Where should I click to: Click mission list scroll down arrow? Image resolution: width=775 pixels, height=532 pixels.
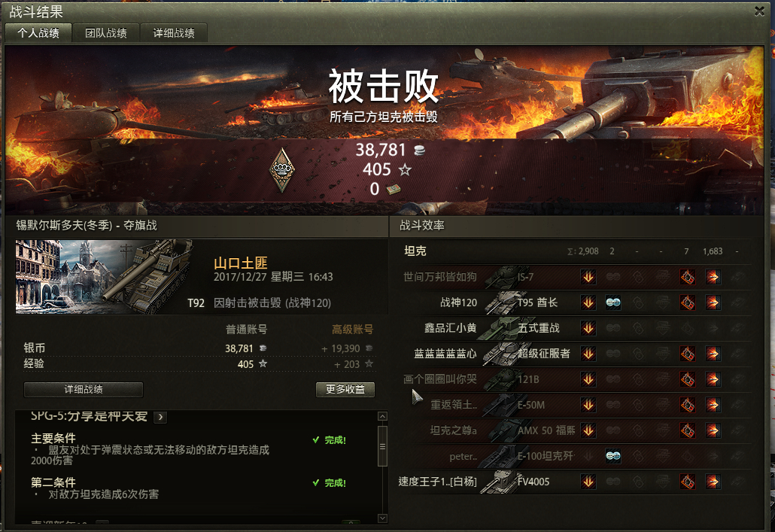382,518
